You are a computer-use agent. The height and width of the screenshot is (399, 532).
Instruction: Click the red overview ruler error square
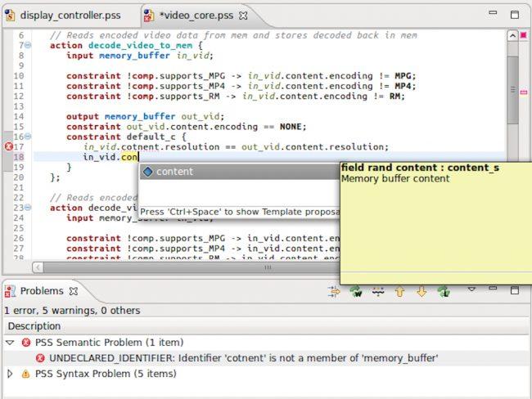524,35
